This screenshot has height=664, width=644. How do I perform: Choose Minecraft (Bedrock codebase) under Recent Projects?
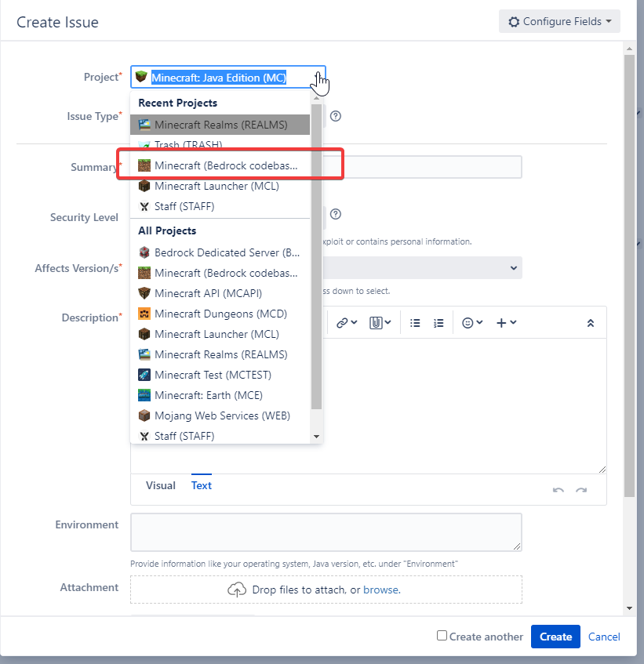(220, 165)
